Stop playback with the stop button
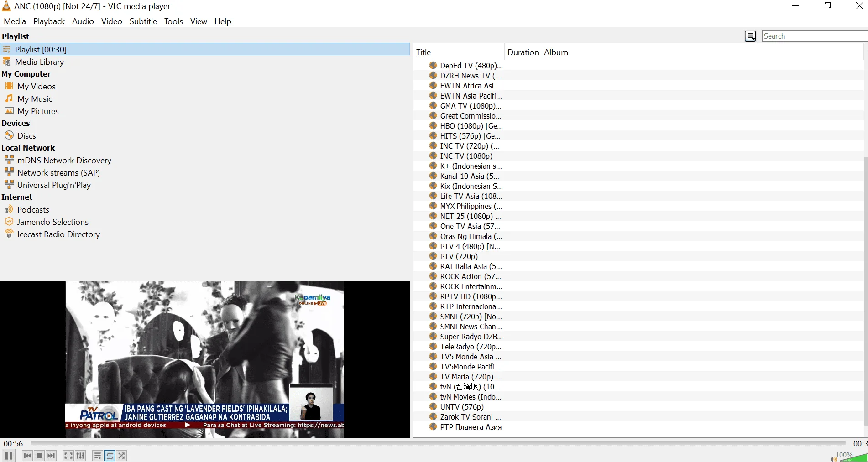The image size is (868, 462). [x=39, y=456]
